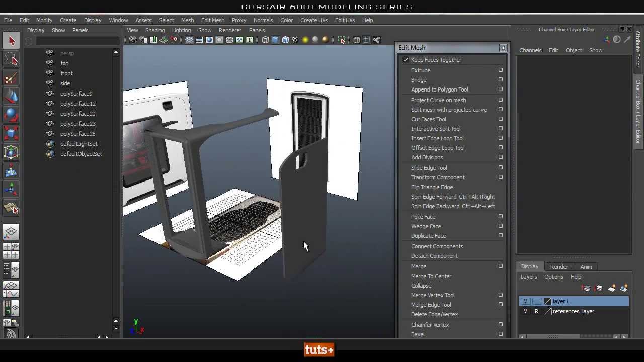Open Extrude options box
Viewport: 644px width, 362px height.
[501, 70]
